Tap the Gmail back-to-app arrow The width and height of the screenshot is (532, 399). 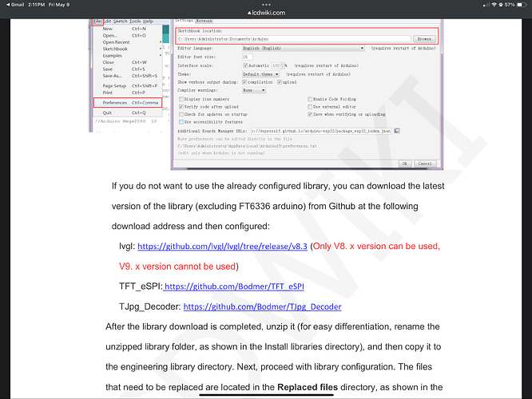(x=15, y=5)
